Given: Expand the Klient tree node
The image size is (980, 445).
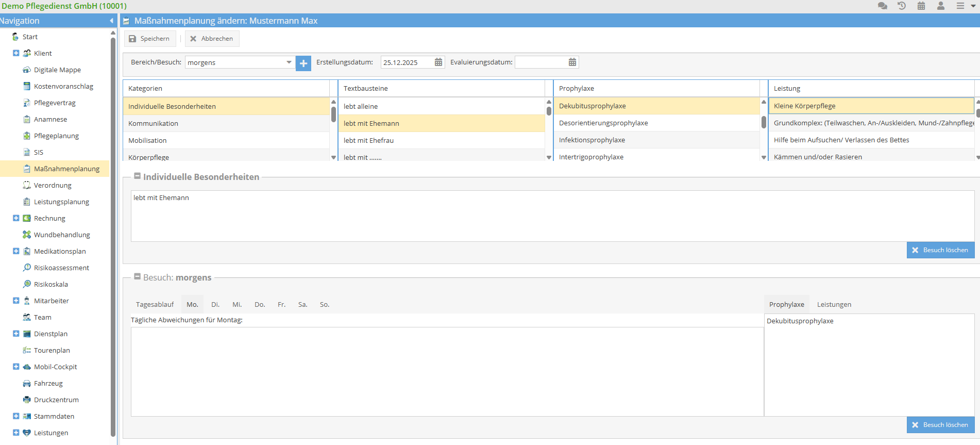Looking at the screenshot, I should [x=16, y=53].
